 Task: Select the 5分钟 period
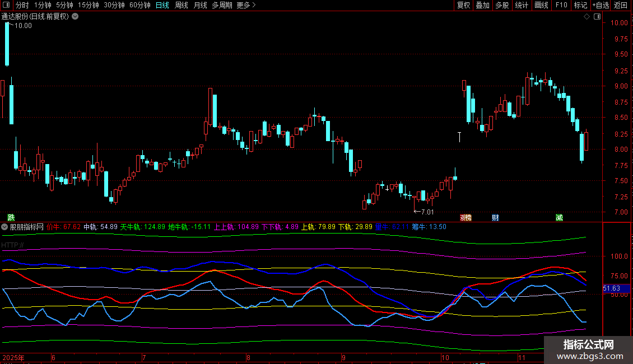pyautogui.click(x=64, y=5)
